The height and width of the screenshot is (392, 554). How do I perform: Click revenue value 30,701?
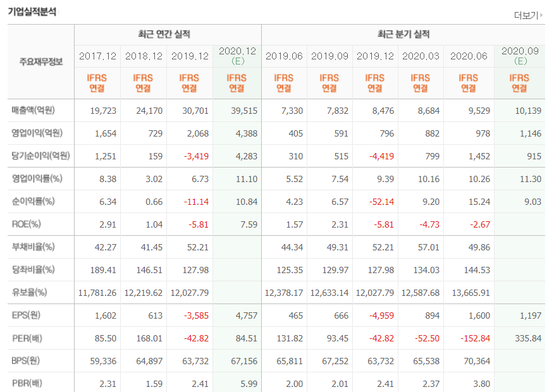[195, 111]
